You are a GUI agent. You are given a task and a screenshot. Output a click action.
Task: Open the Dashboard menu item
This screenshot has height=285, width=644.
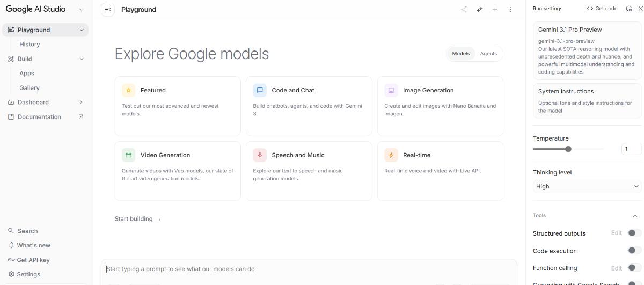33,102
